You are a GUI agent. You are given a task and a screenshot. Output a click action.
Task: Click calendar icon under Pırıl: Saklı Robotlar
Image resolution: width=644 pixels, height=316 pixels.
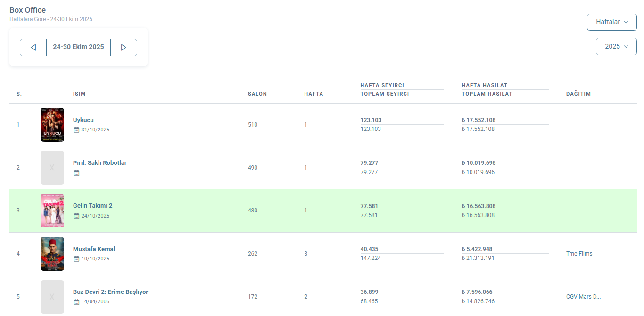point(76,173)
